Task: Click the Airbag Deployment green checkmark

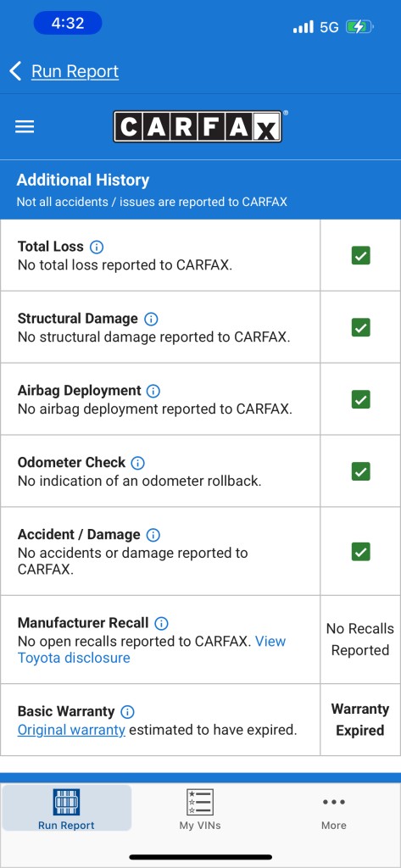Action: (360, 400)
